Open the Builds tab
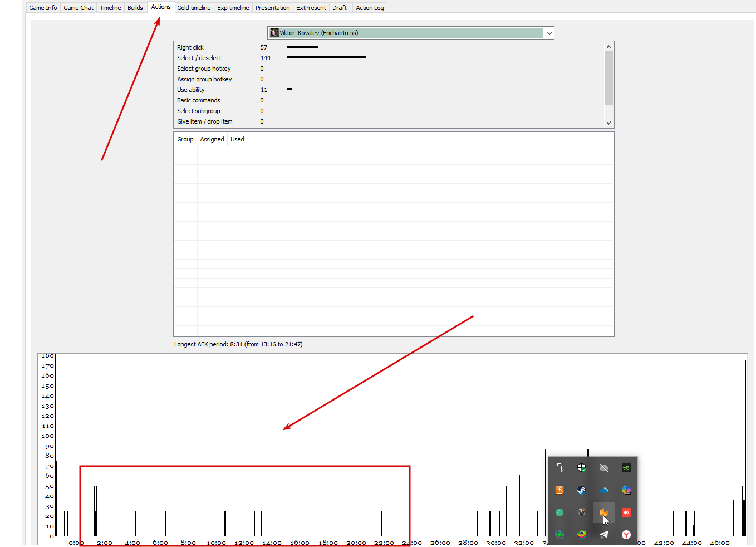The image size is (756, 547). [x=135, y=8]
